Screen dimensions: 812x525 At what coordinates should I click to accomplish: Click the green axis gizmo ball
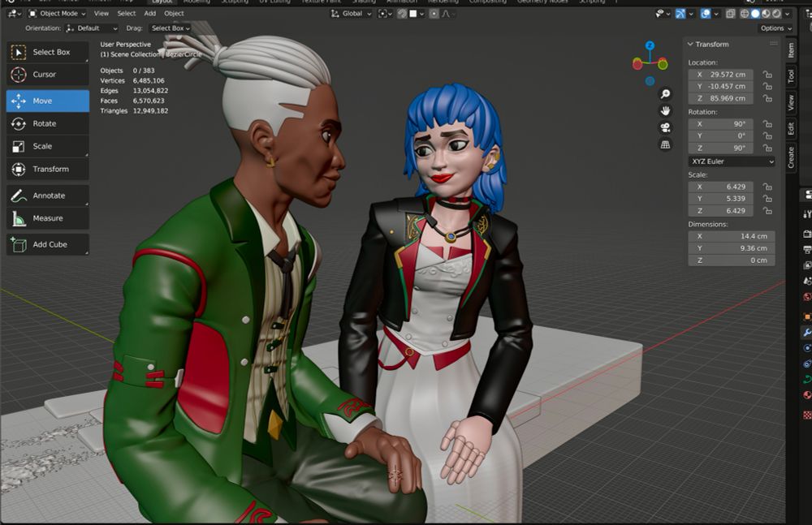point(663,65)
